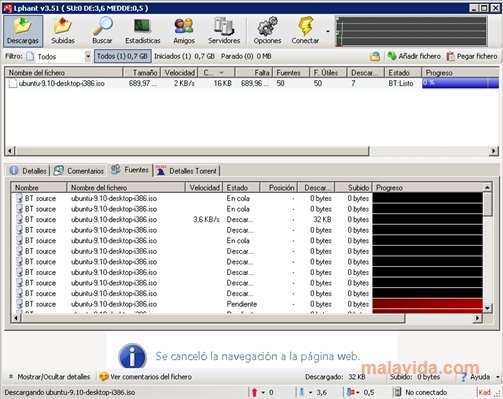The height and width of the screenshot is (399, 503).
Task: Click Ver comentarios del fichero
Action: [151, 377]
